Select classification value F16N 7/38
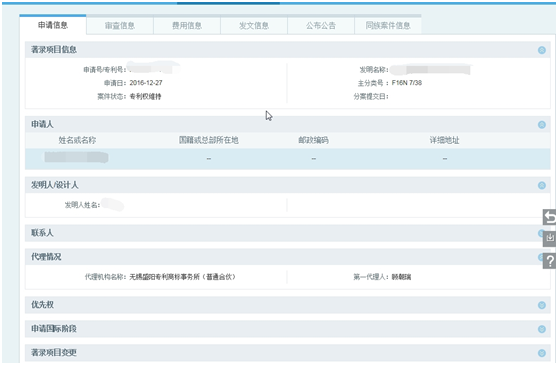 tap(407, 83)
